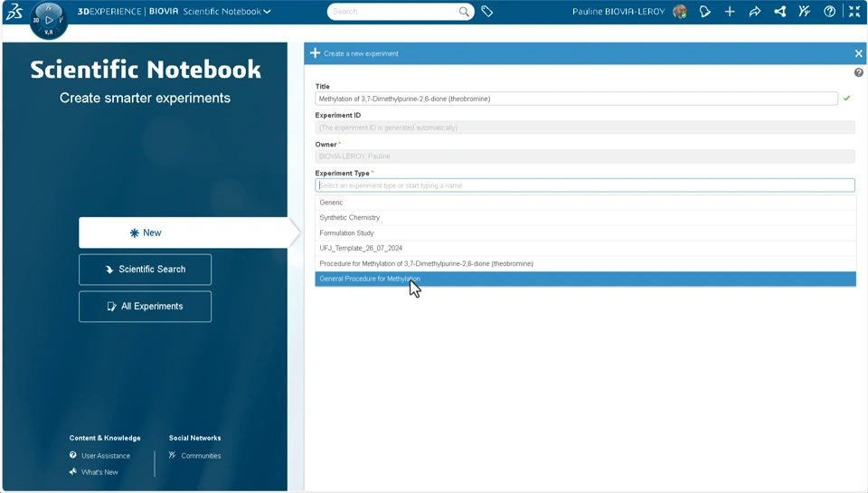868x493 pixels.
Task: Select General Procedure for Methylation option
Action: point(586,279)
